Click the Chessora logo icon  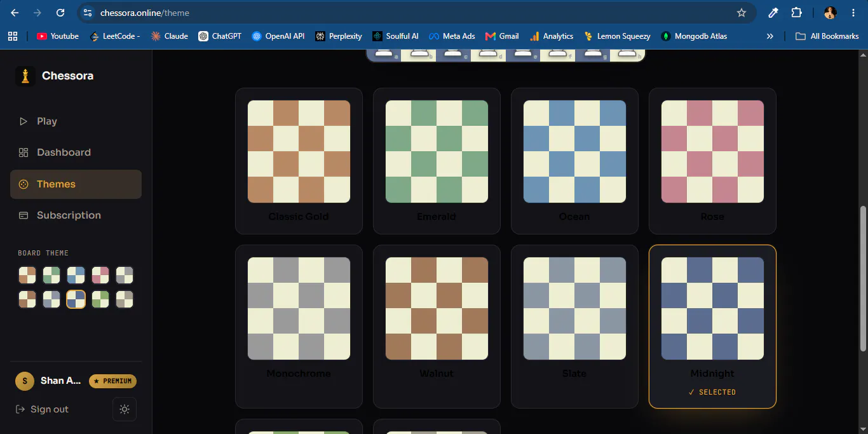coord(25,76)
